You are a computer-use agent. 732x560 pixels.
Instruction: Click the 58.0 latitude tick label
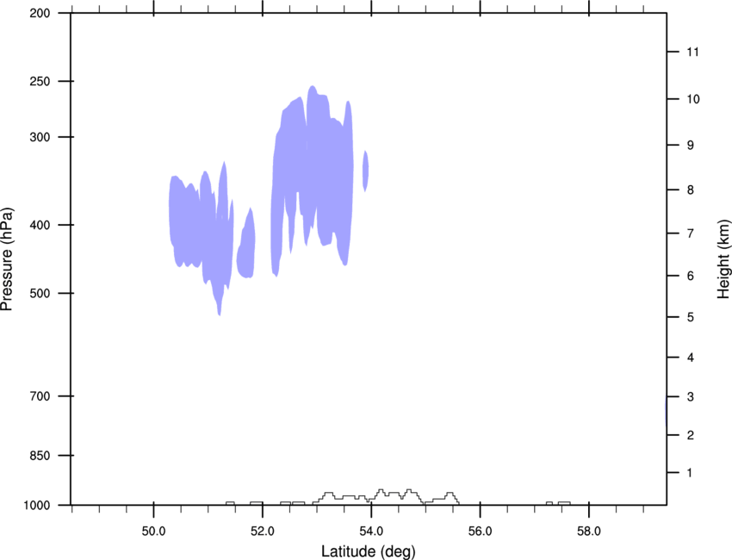click(x=589, y=532)
